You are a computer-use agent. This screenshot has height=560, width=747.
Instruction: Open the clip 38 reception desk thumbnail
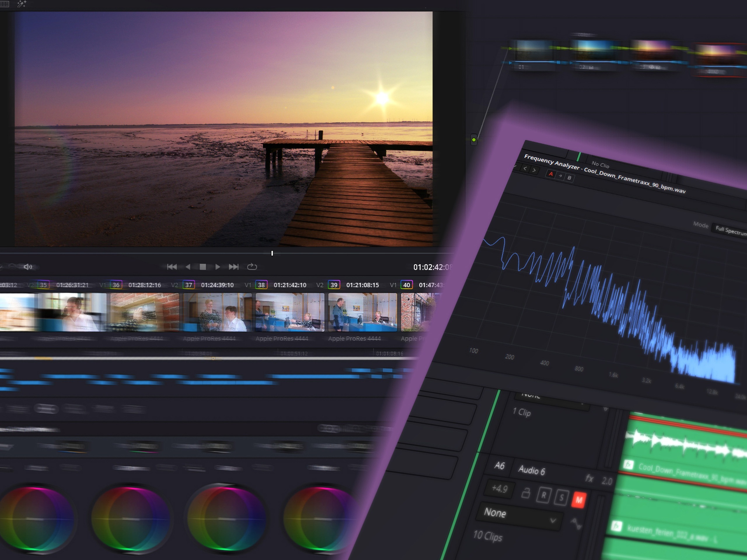tap(290, 312)
